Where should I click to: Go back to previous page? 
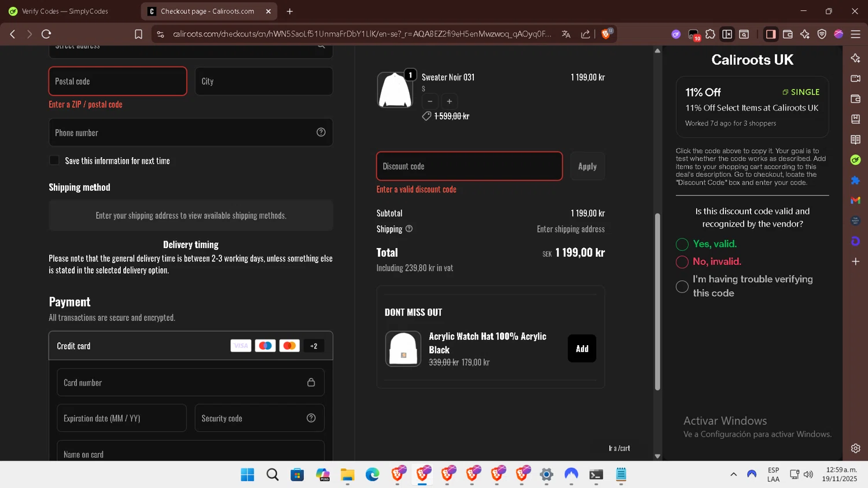click(13, 34)
